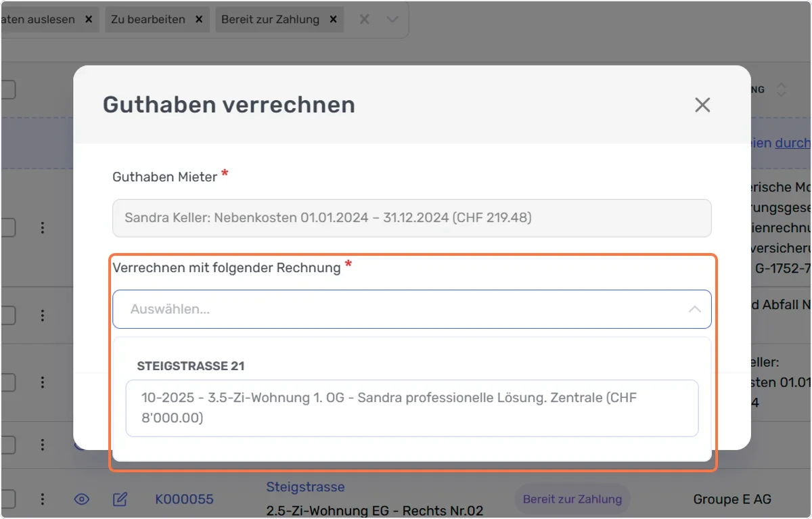Remove the 'aten auslesen' filter chip
This screenshot has width=812, height=519.
click(x=88, y=20)
